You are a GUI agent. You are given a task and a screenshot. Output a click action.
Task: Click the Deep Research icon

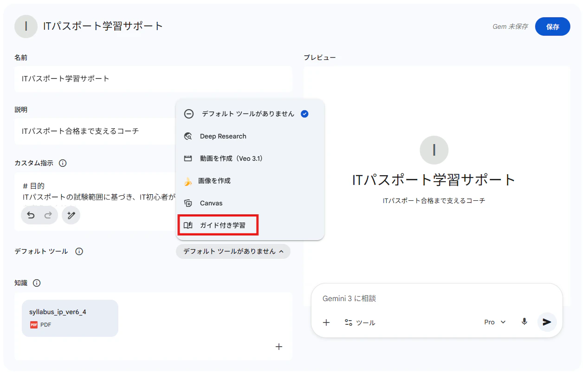(x=188, y=136)
